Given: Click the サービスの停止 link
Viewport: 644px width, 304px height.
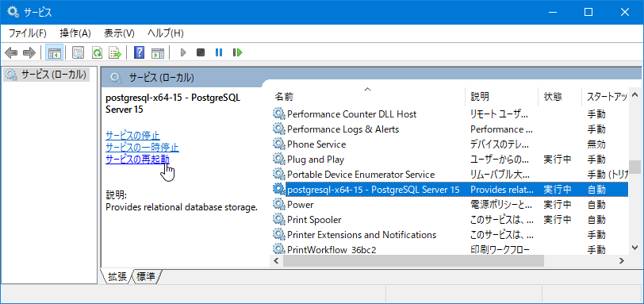Looking at the screenshot, I should [x=132, y=135].
